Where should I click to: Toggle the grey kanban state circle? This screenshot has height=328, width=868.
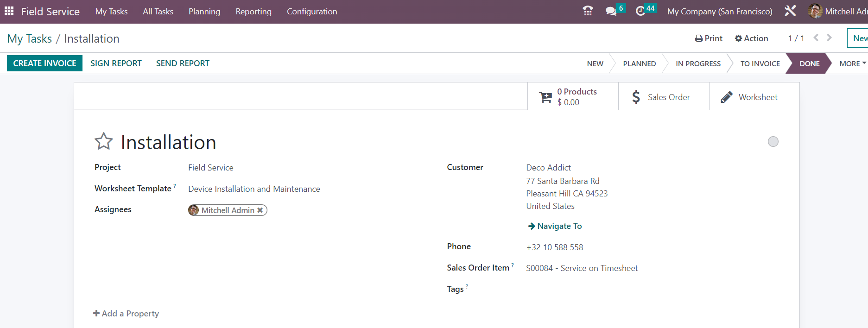click(x=773, y=142)
